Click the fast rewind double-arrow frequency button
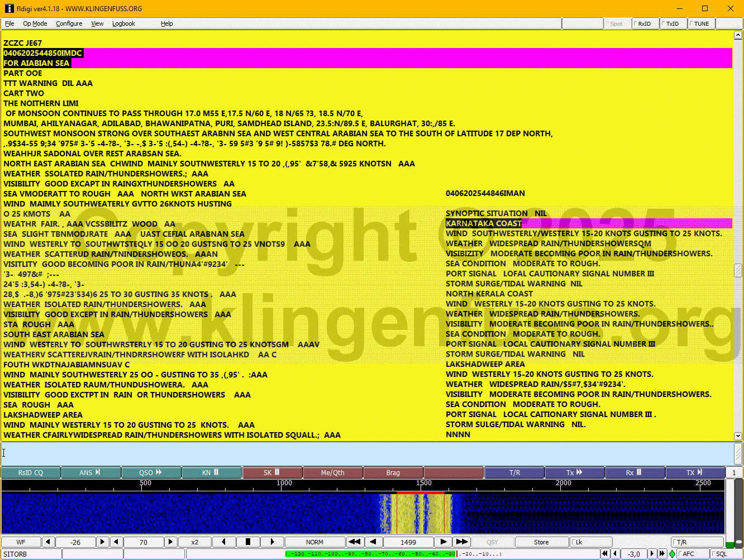Image resolution: width=744 pixels, height=560 pixels. point(354,542)
